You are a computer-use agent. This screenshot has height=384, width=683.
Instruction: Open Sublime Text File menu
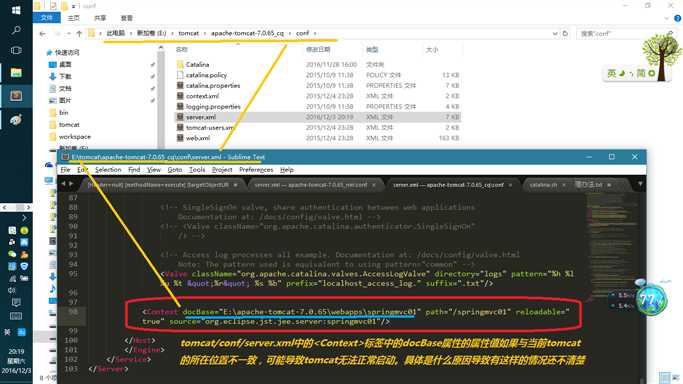[65, 170]
